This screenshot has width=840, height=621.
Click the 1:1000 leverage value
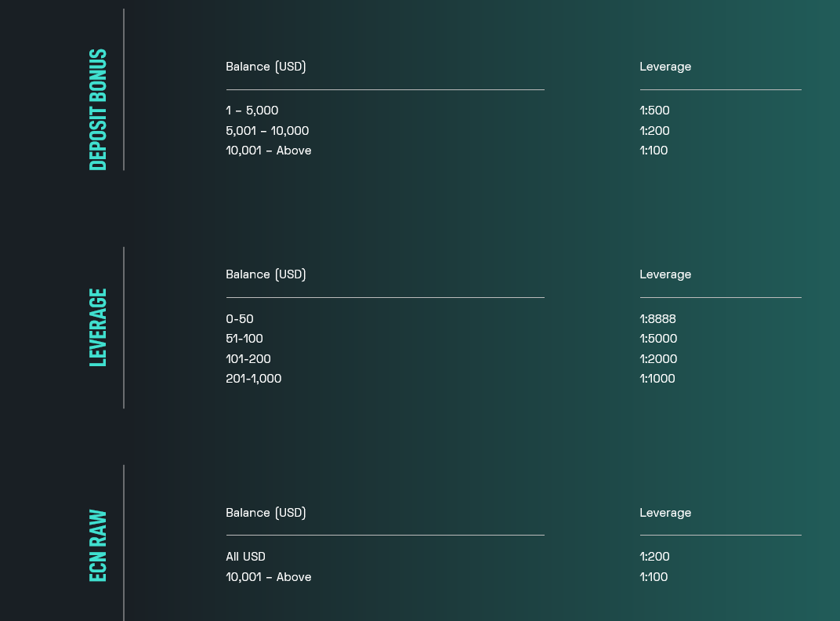coord(657,379)
